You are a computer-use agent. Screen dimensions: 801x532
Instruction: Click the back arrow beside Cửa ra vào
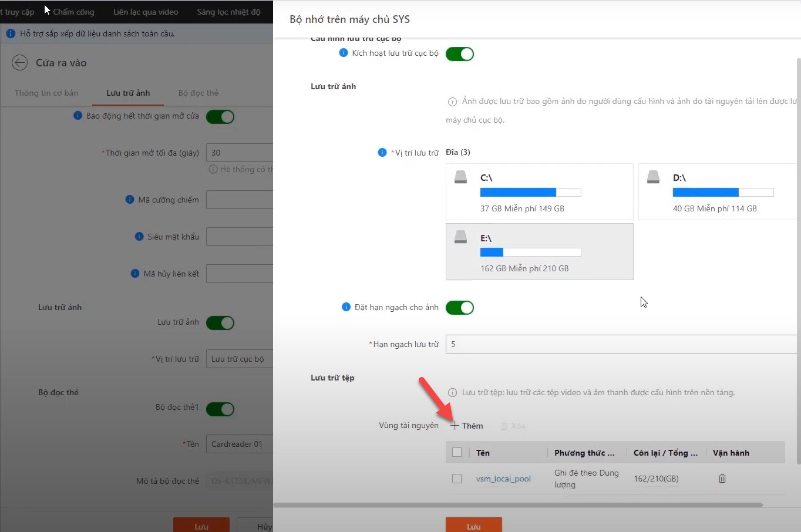[x=19, y=63]
